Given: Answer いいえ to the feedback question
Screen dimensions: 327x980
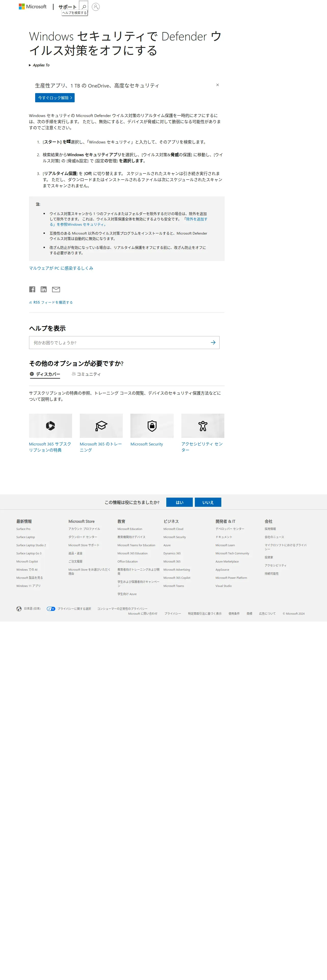Looking at the screenshot, I should (x=208, y=502).
